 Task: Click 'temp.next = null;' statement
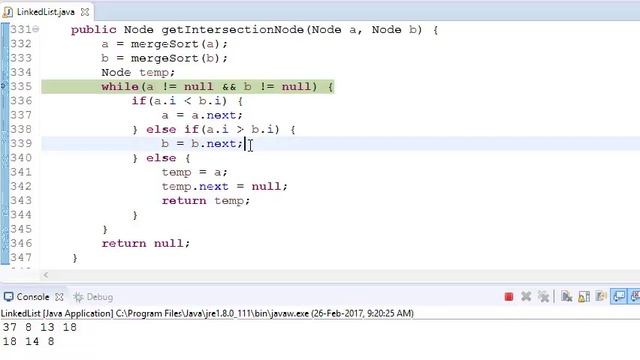tap(224, 187)
